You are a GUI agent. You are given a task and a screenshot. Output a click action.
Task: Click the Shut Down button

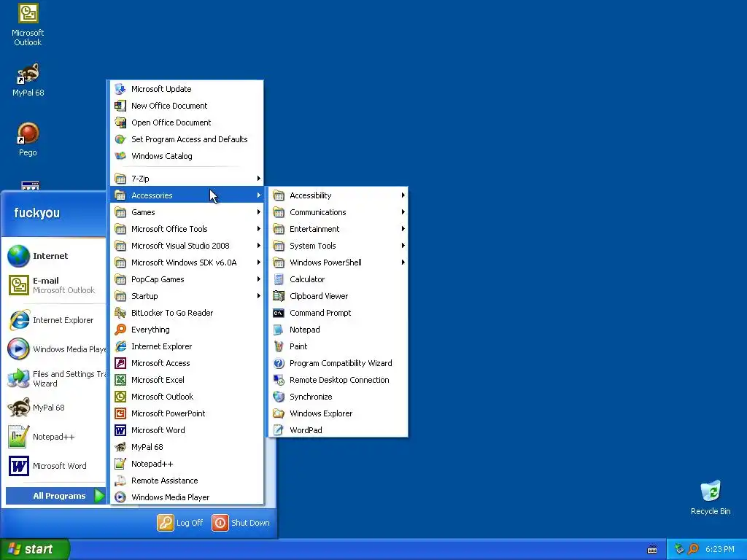tap(241, 523)
